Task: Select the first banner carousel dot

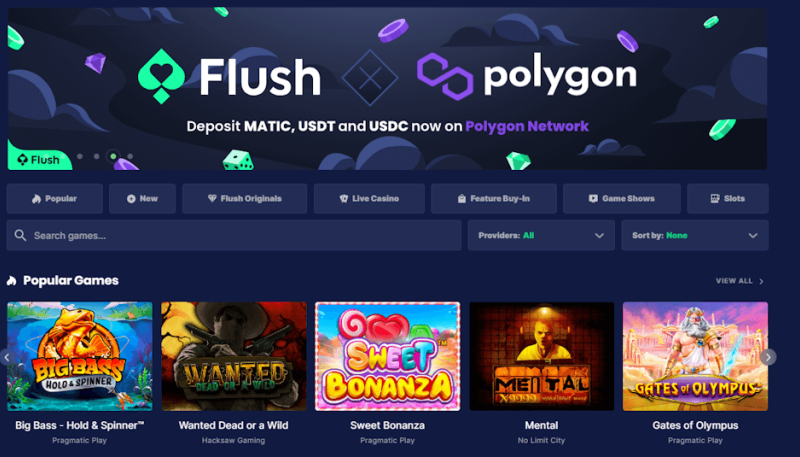Action: point(80,157)
